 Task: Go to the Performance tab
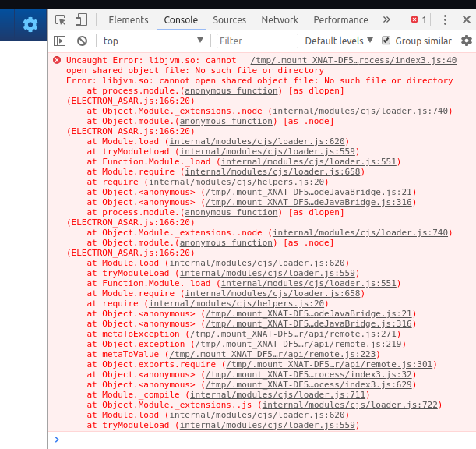pos(340,20)
